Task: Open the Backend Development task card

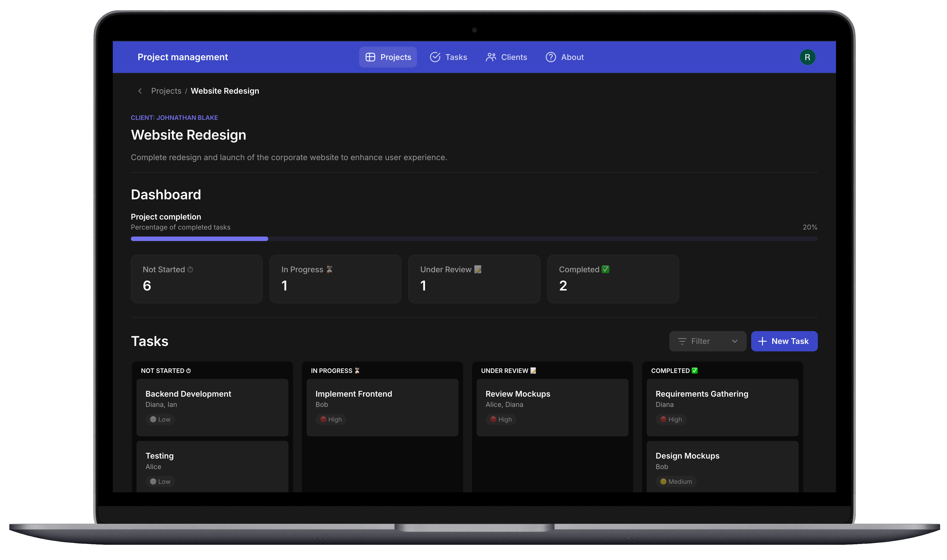Action: [212, 407]
